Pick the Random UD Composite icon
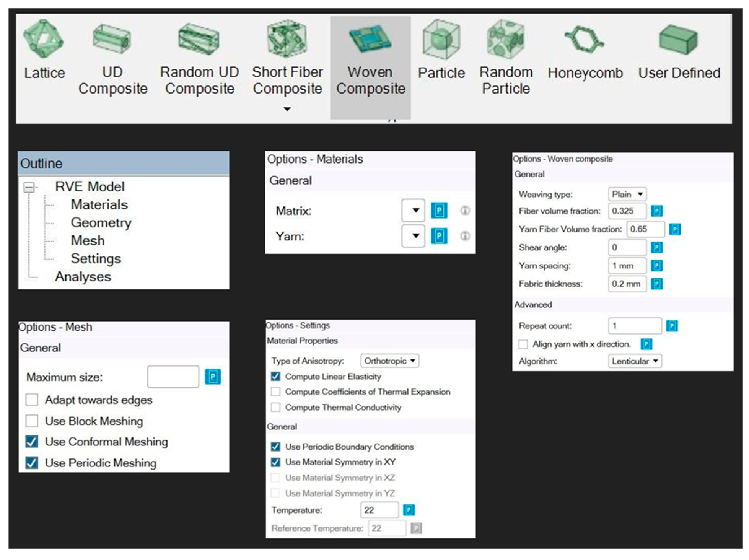The height and width of the screenshot is (560, 749). tap(199, 39)
